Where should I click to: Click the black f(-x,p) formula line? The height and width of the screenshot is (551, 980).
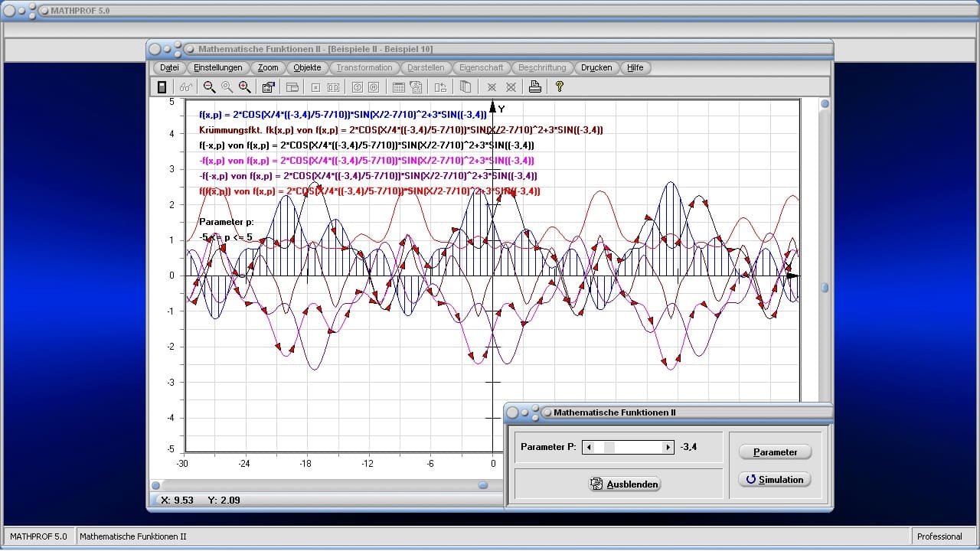coord(366,145)
